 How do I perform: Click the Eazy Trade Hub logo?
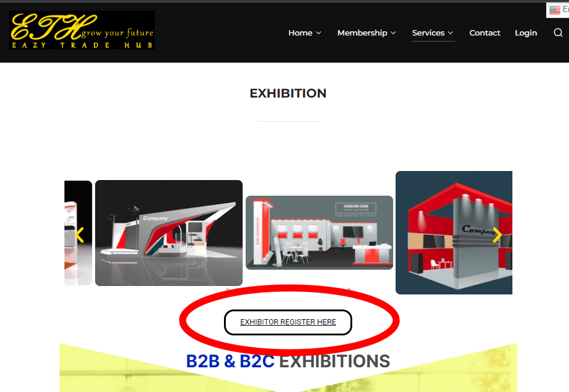click(82, 30)
